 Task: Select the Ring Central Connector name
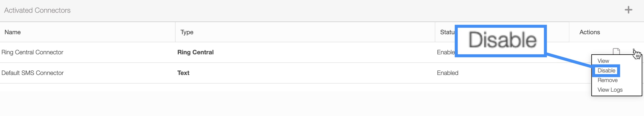pyautogui.click(x=32, y=52)
